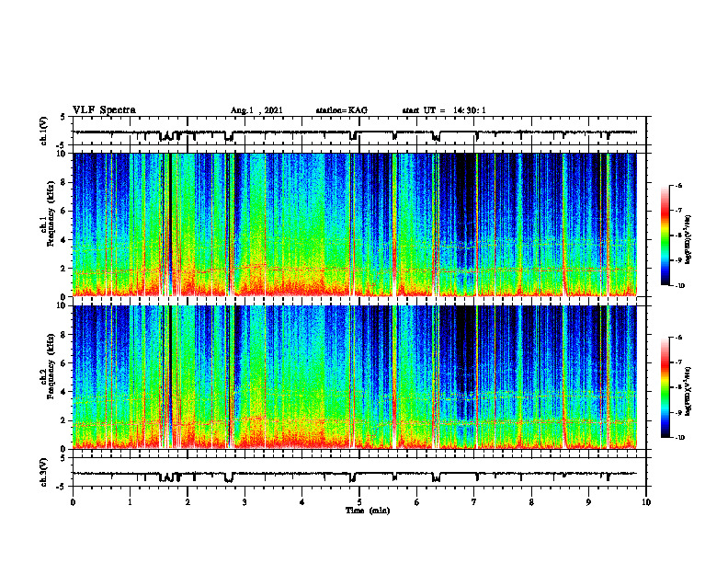This screenshot has height=563, width=728.
Task: Click time axis tick label "3"
Action: (245, 502)
